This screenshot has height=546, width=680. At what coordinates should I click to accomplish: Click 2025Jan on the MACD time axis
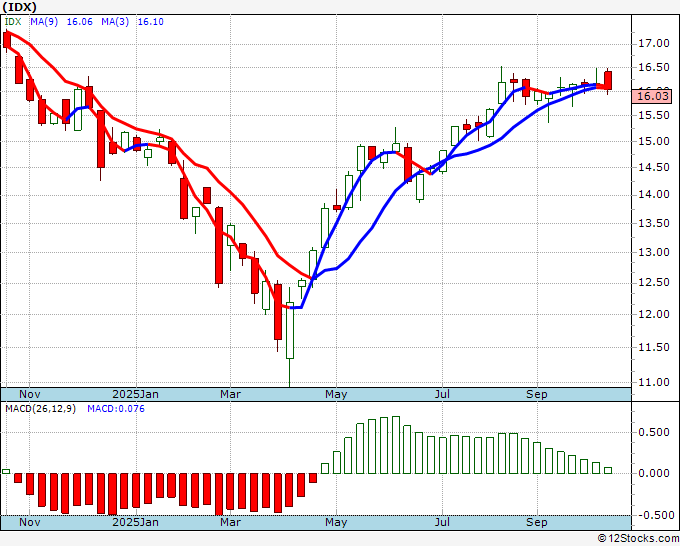coord(135,522)
